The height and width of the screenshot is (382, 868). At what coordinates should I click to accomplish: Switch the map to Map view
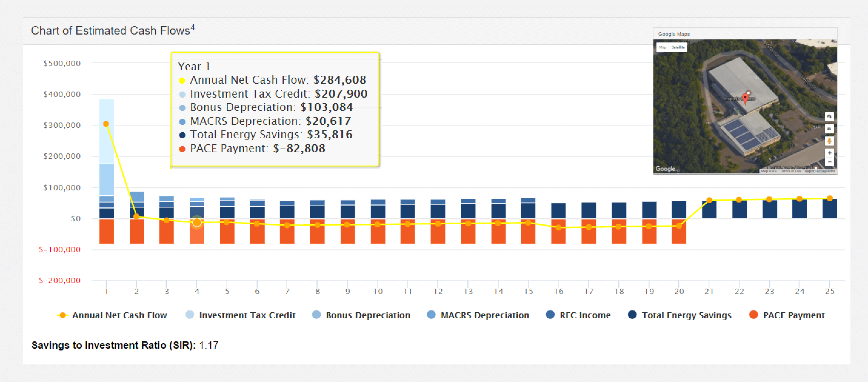pos(663,47)
